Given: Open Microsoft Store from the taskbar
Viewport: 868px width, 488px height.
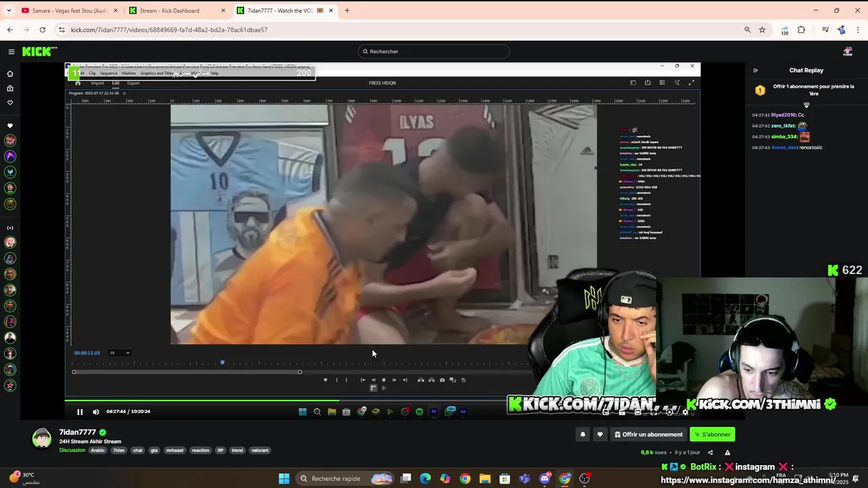Looking at the screenshot, I should tap(505, 479).
